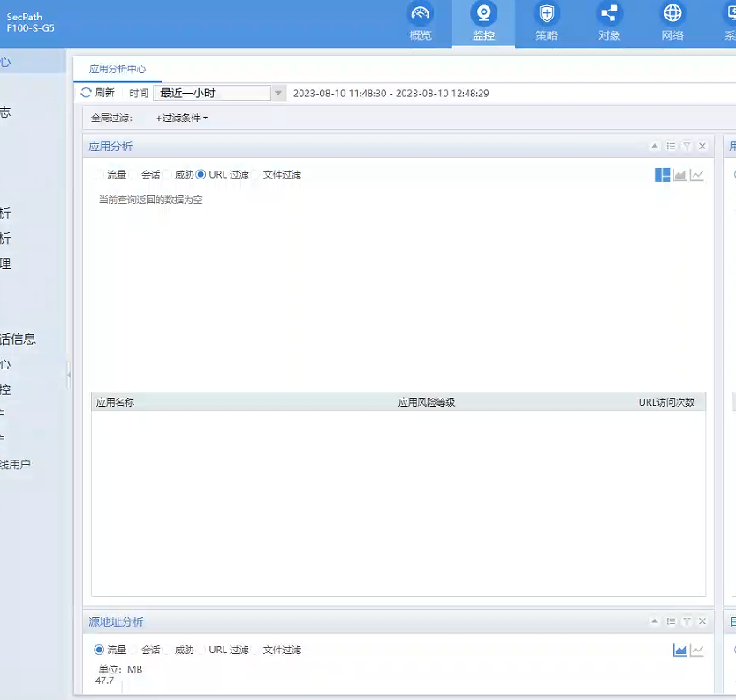
Task: Sort by 应用名称 column header
Action: click(115, 402)
